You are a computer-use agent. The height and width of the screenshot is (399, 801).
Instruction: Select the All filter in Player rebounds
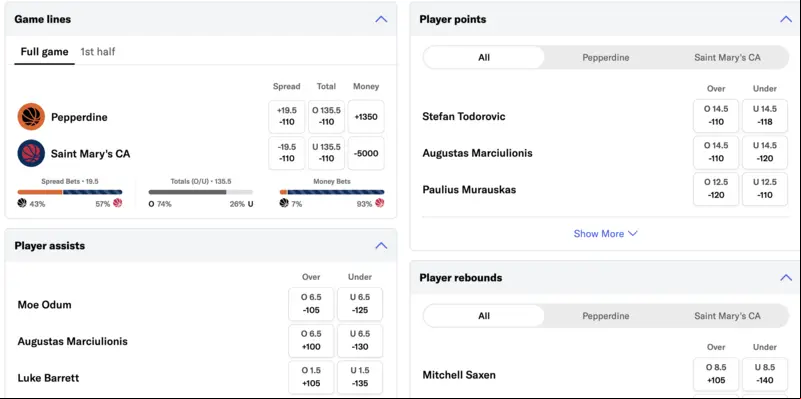point(484,316)
